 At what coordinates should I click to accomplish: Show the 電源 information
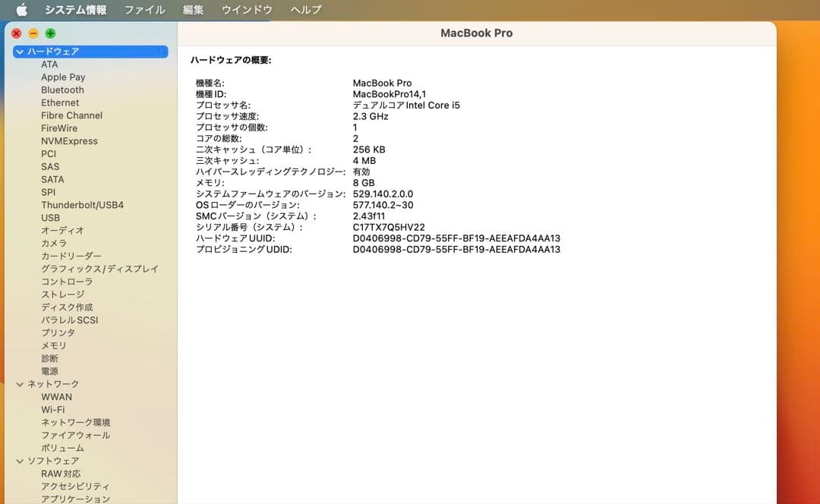coord(49,372)
